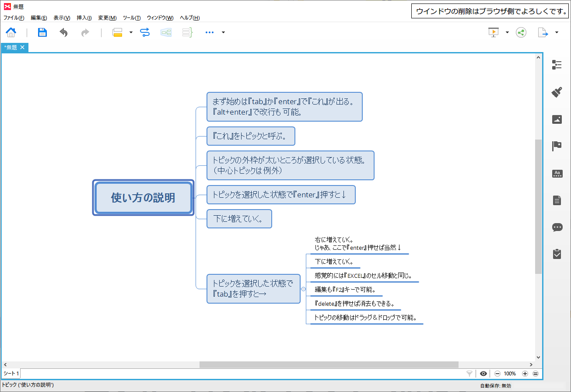This screenshot has width=571, height=392.
Task: Open the Outline panel in sidebar
Action: tap(557, 65)
